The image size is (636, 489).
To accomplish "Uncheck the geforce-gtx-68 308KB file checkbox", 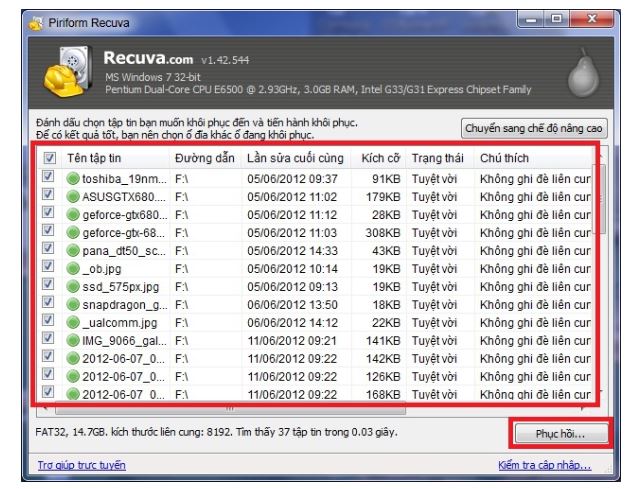I will point(48,230).
